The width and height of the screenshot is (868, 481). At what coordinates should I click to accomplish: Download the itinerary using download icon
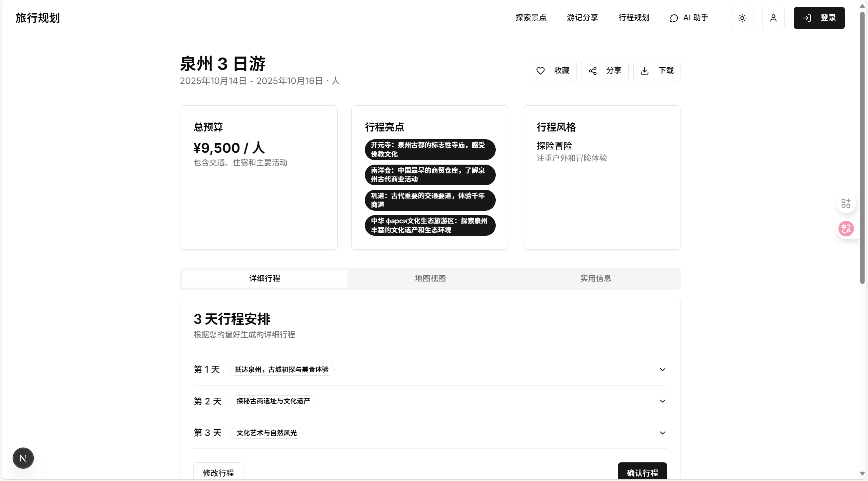[645, 71]
